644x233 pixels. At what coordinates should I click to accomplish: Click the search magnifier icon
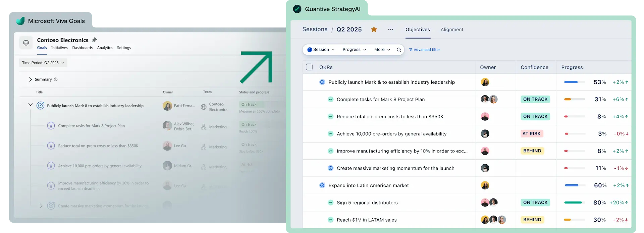tap(399, 50)
